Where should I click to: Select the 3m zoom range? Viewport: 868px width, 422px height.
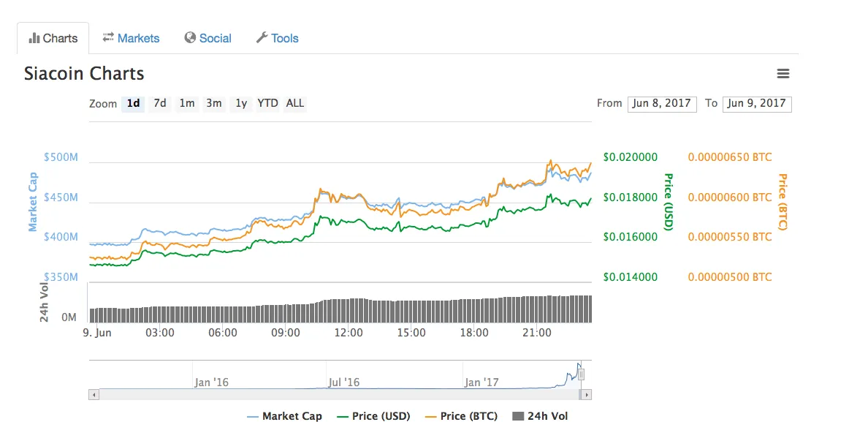[x=214, y=103]
